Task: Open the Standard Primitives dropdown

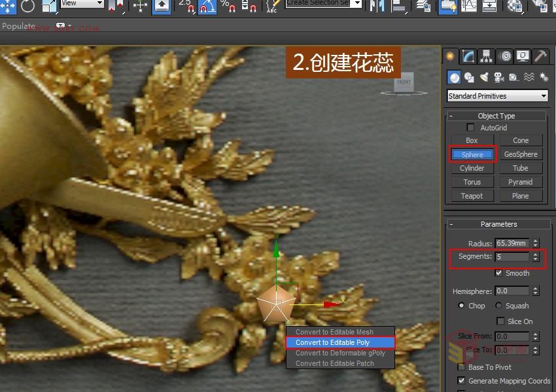Action: [496, 95]
